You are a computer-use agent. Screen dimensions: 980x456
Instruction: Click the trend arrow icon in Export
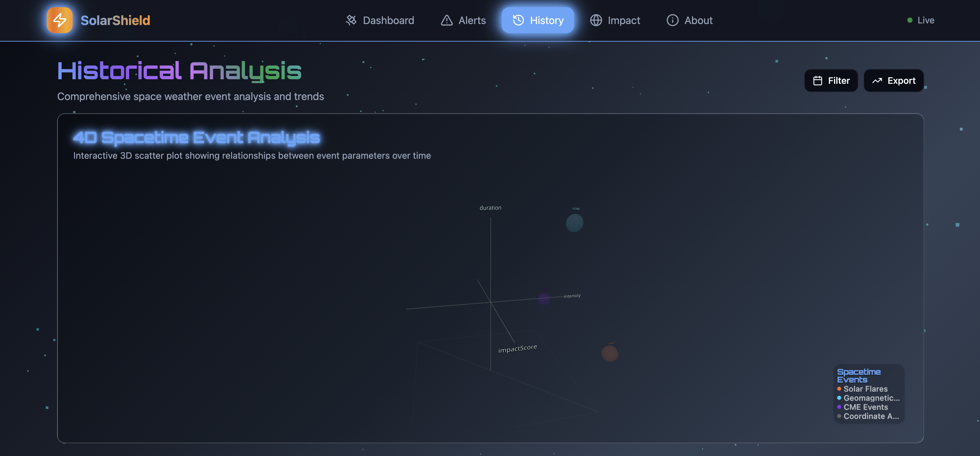coord(877,81)
